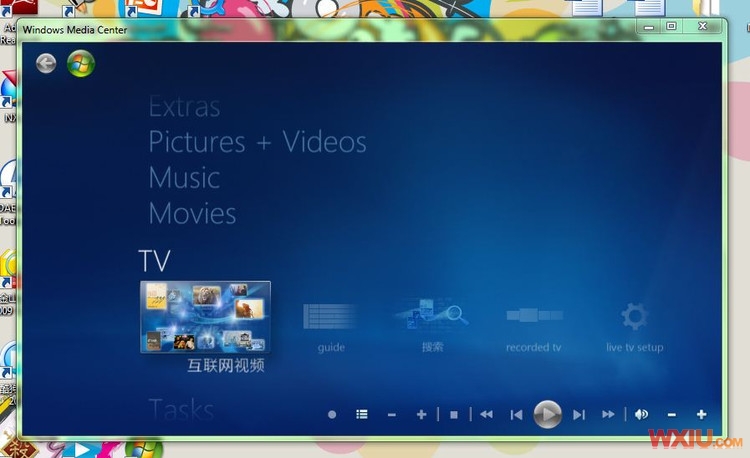Open the 搜索 search icon
This screenshot has width=750, height=458.
click(x=432, y=314)
